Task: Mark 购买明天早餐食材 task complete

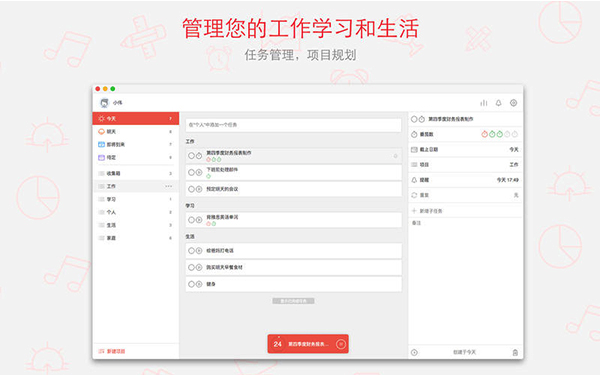Action: tap(191, 268)
